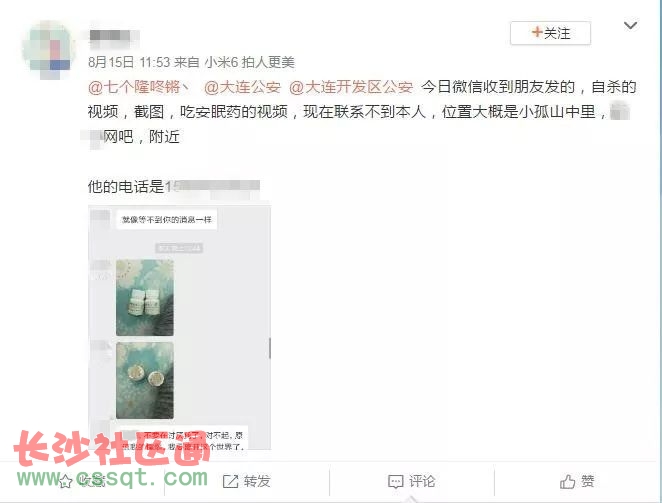
Task: Click the comment bubble icon
Action: [x=396, y=482]
